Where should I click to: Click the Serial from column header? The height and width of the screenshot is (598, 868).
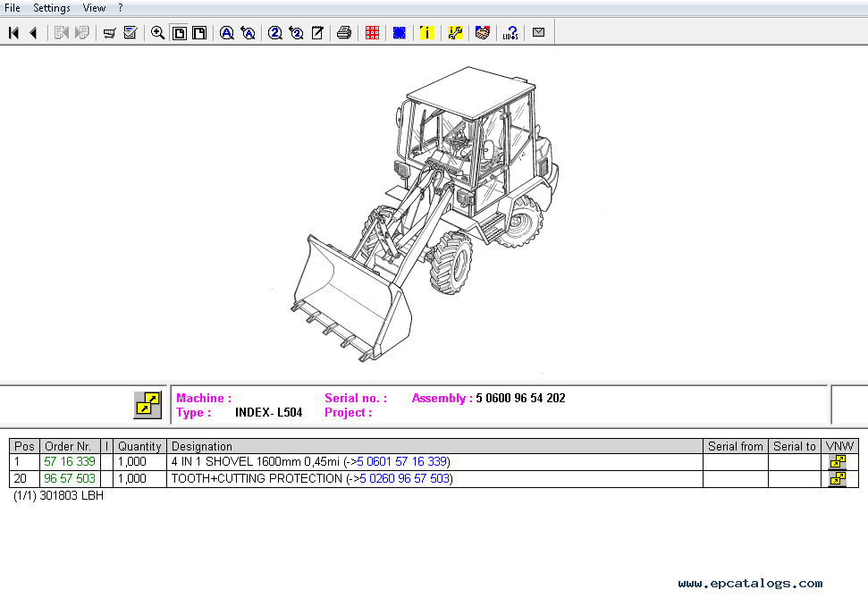pyautogui.click(x=736, y=446)
